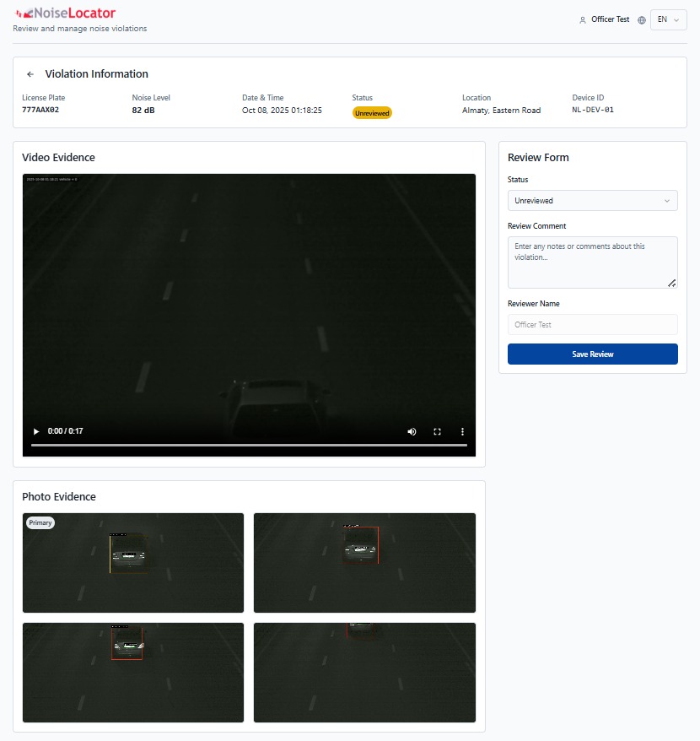Play the video evidence
The width and height of the screenshot is (700, 741).
pyautogui.click(x=36, y=431)
